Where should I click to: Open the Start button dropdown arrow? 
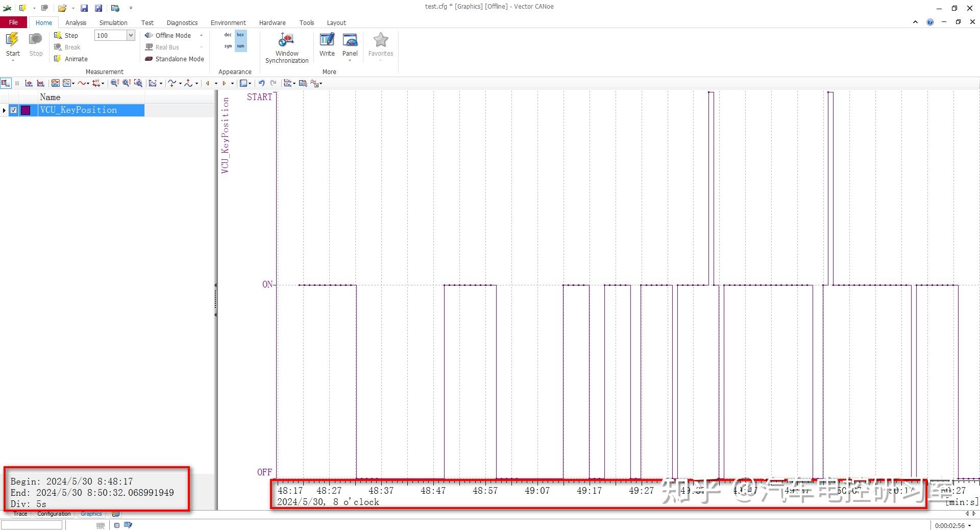click(13, 61)
